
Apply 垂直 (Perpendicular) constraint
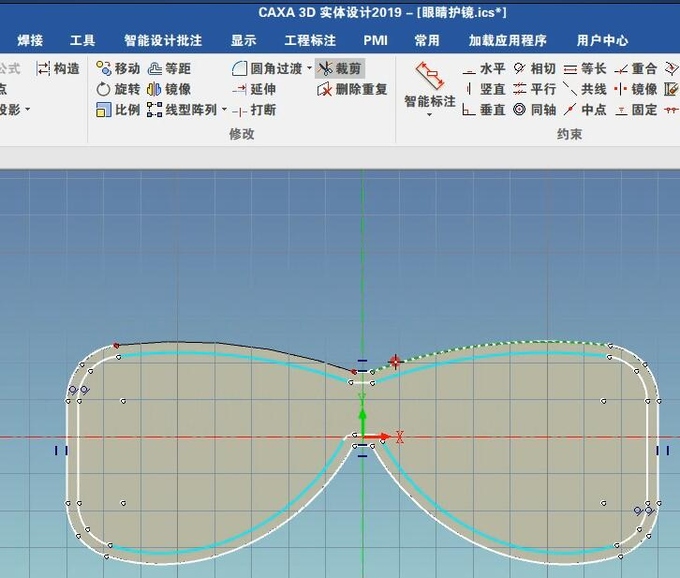click(x=484, y=110)
